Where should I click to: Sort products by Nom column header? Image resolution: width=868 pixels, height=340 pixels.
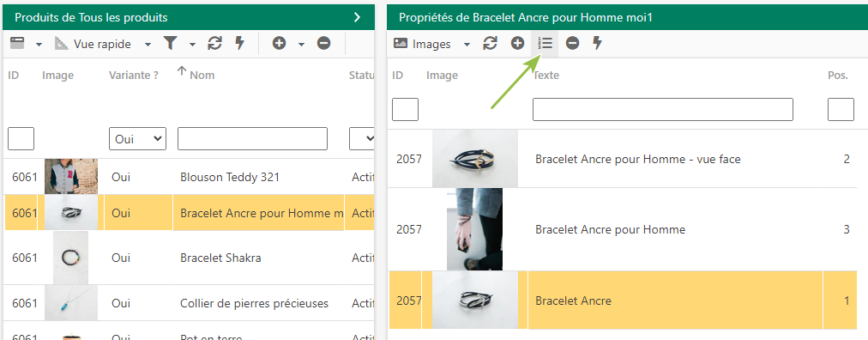(202, 76)
